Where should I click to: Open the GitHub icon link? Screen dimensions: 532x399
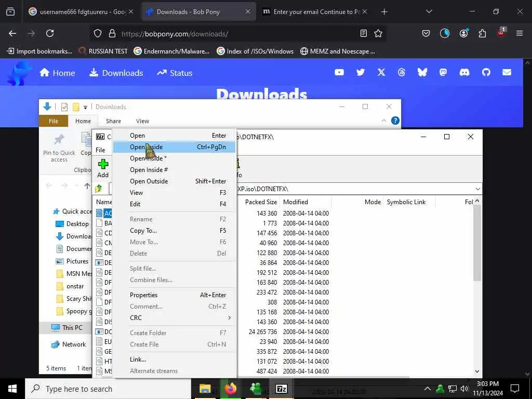[486, 72]
